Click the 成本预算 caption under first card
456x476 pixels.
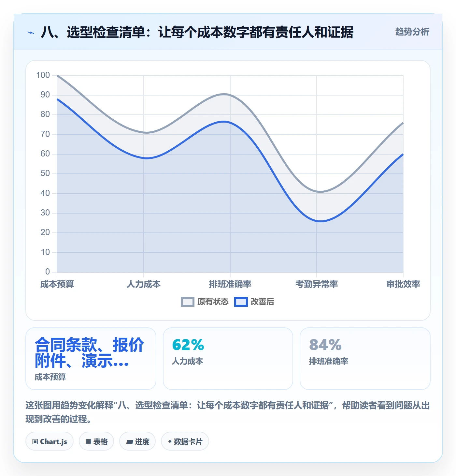coord(50,377)
